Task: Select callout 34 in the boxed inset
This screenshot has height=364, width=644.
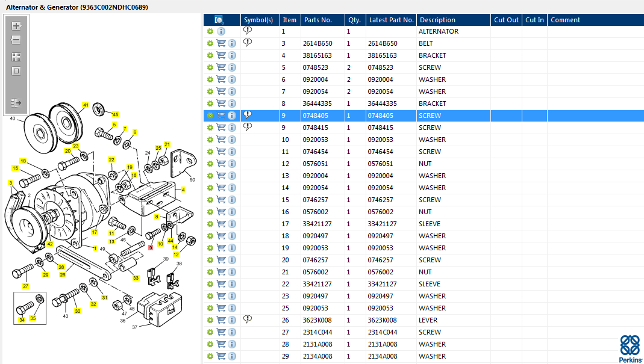Action: 22,319
